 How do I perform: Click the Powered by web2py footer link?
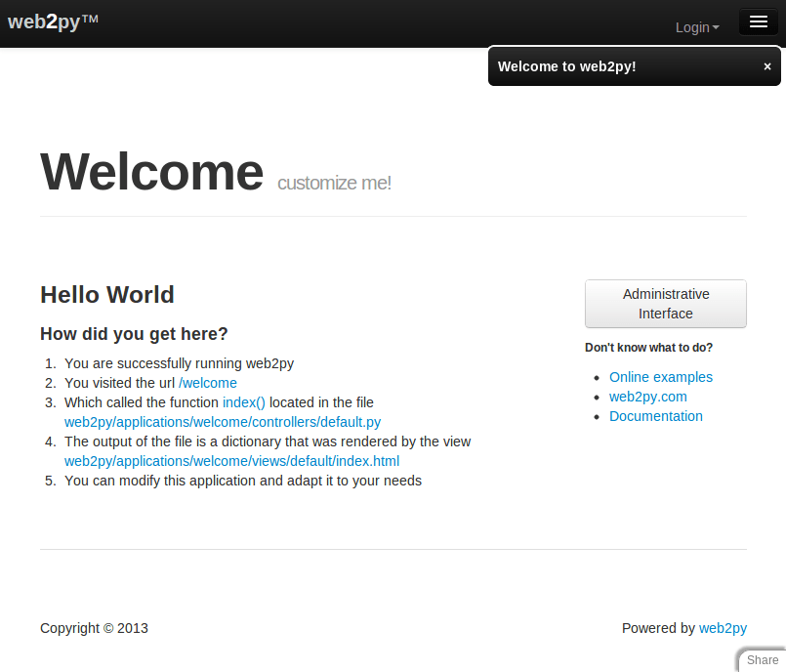723,628
